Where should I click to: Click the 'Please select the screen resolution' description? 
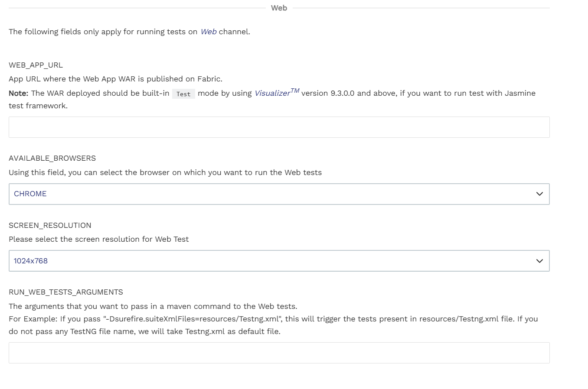(x=99, y=239)
